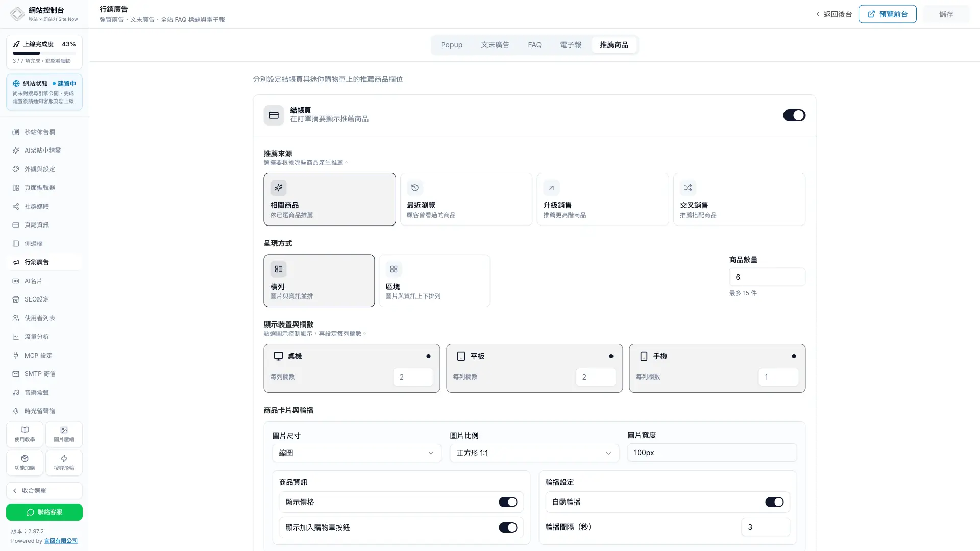This screenshot has height=551, width=980.
Task: Switch to the FAQ tab
Action: click(534, 45)
